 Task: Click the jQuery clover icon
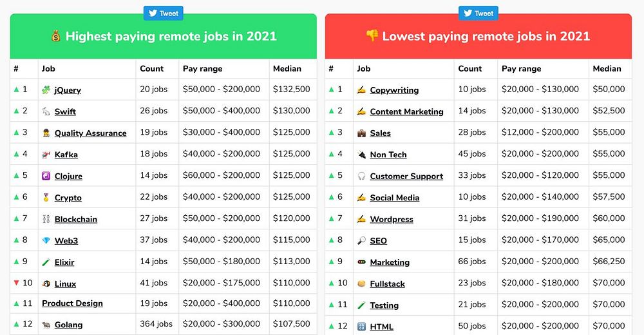(46, 90)
